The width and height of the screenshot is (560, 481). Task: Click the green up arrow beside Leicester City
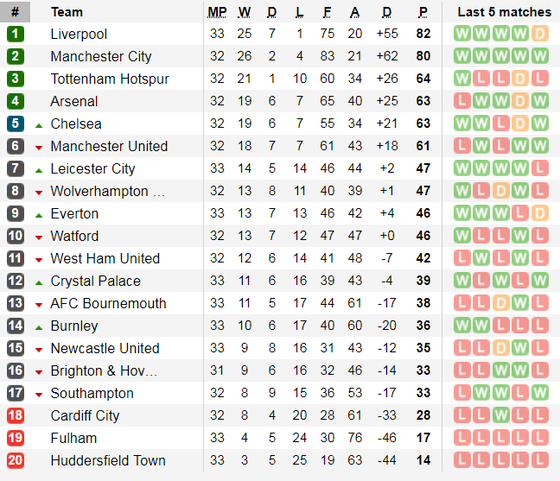click(39, 171)
